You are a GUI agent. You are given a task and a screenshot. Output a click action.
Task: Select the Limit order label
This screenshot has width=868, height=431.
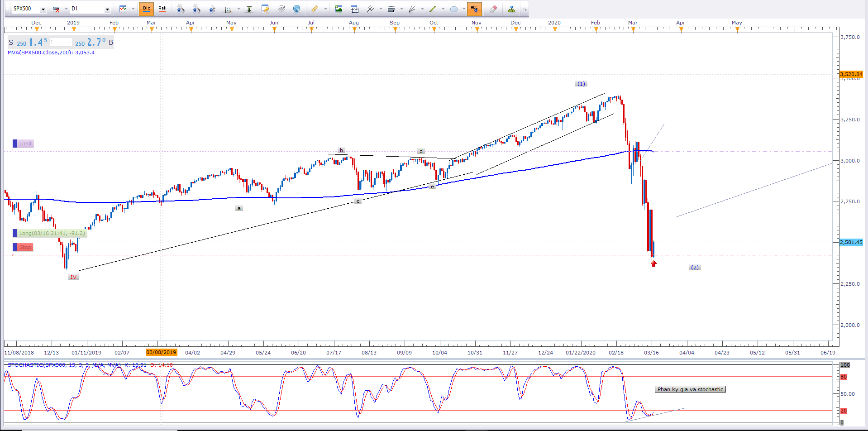pos(25,144)
